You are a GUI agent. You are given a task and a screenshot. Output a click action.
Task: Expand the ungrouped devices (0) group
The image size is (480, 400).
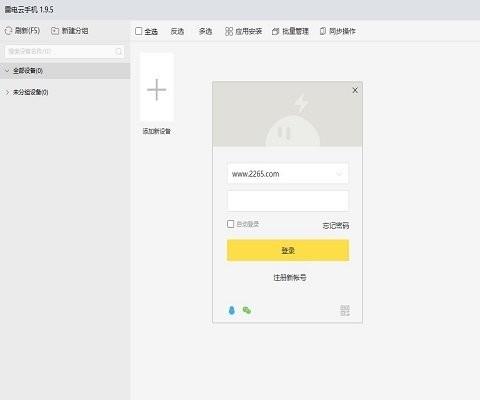[x=7, y=92]
